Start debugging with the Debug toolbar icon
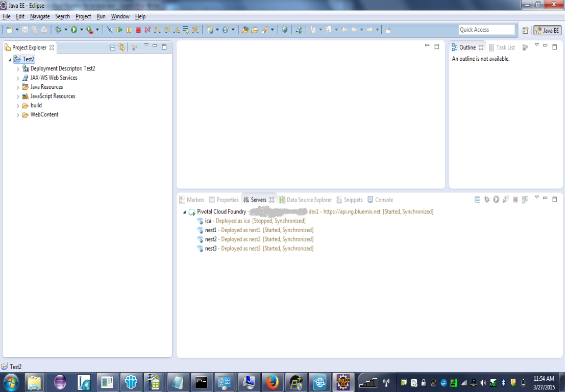The height and width of the screenshot is (392, 567). pyautogui.click(x=58, y=30)
